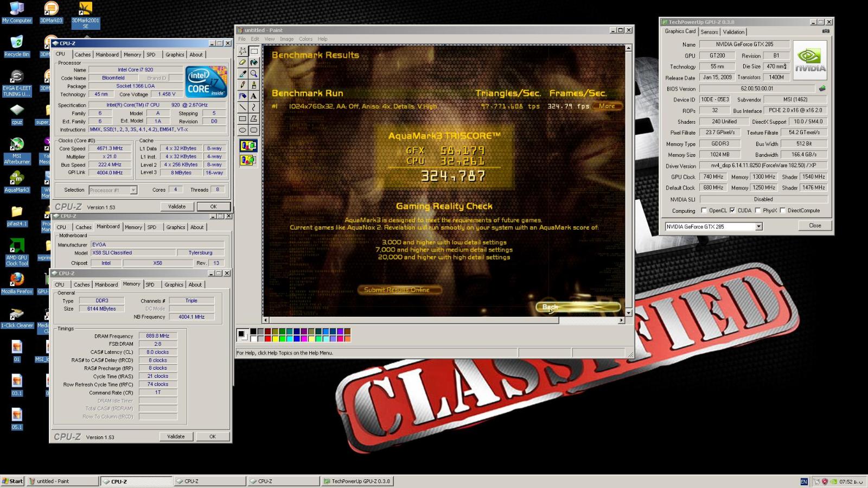The image size is (868, 488).
Task: Open the Image menu in Paint
Action: pyautogui.click(x=286, y=39)
